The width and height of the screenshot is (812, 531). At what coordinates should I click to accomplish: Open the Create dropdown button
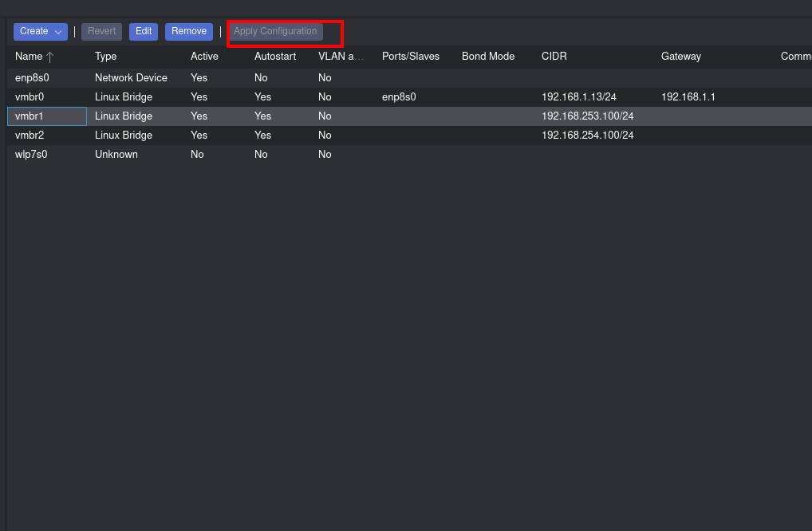pyautogui.click(x=40, y=32)
